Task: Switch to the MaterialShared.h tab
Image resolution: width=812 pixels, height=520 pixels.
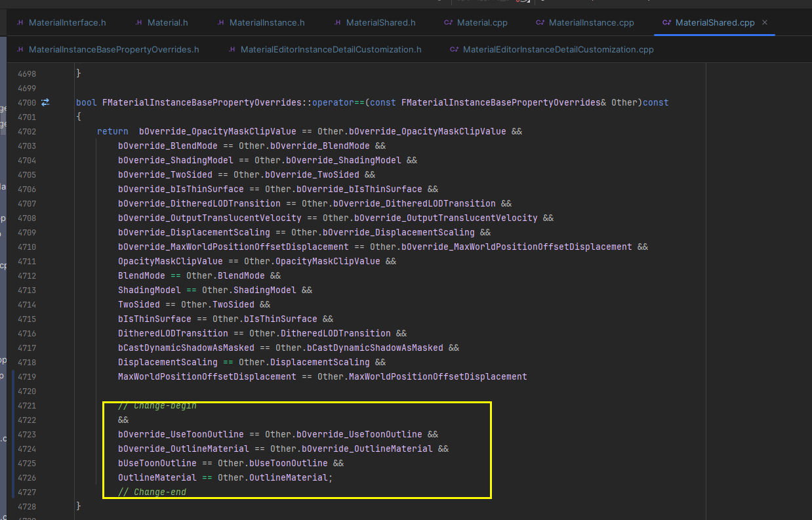Action: pyautogui.click(x=380, y=22)
